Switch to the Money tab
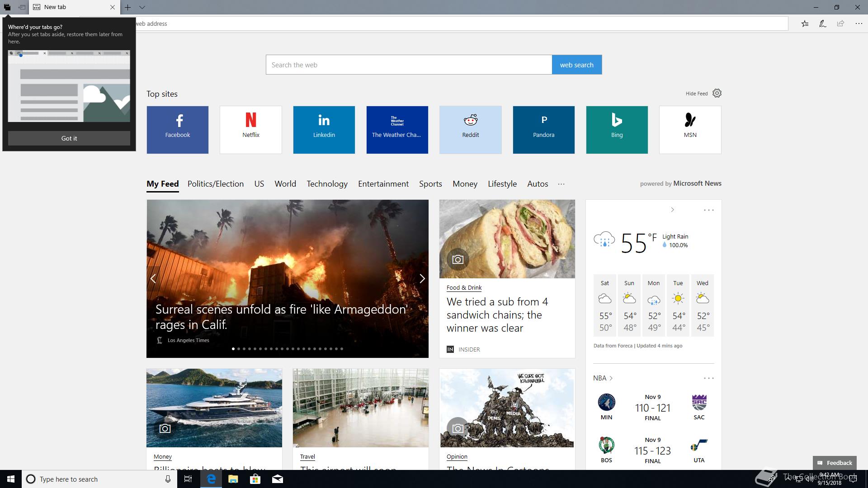The width and height of the screenshot is (868, 488). pos(465,184)
